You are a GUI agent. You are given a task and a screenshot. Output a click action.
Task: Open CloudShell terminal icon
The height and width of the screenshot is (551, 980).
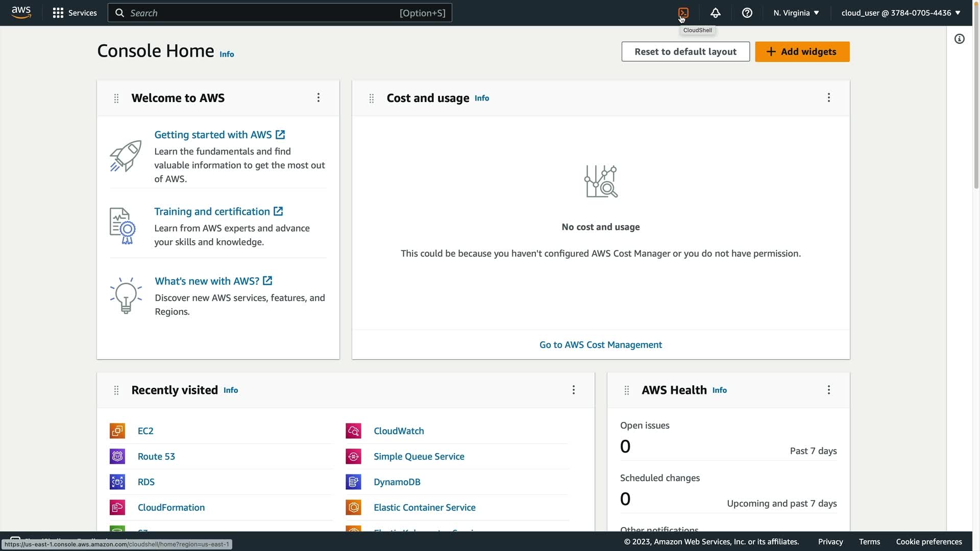pyautogui.click(x=683, y=13)
